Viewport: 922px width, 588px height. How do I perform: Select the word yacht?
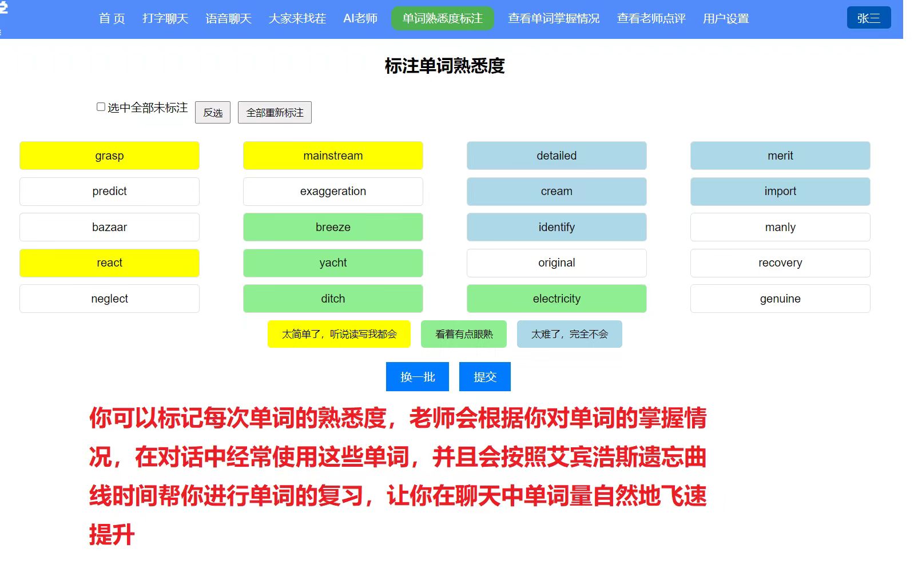tap(333, 263)
